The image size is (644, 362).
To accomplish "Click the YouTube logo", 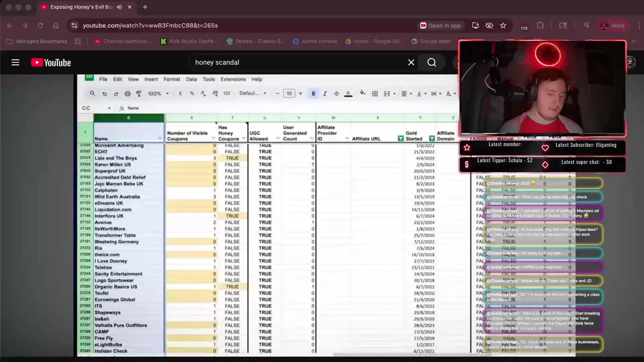I will click(x=51, y=62).
